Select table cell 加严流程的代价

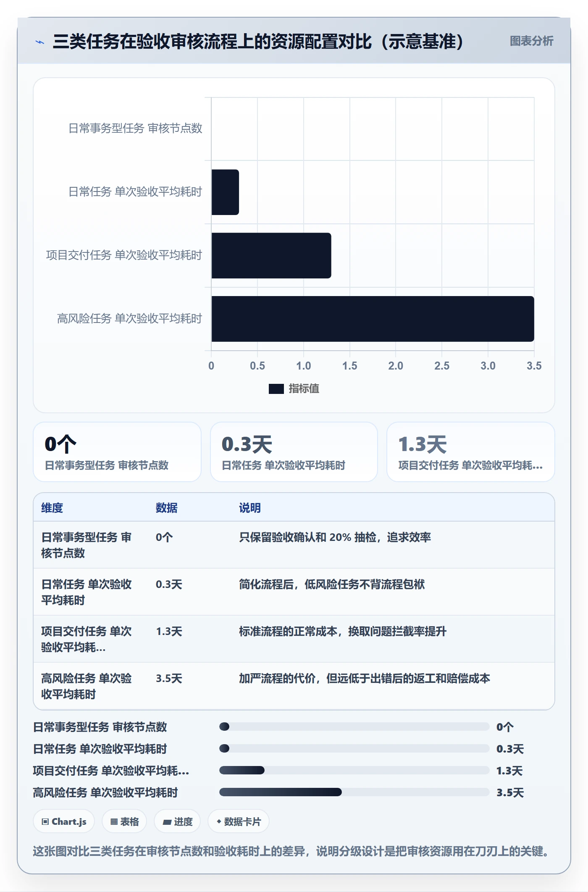pos(365,678)
